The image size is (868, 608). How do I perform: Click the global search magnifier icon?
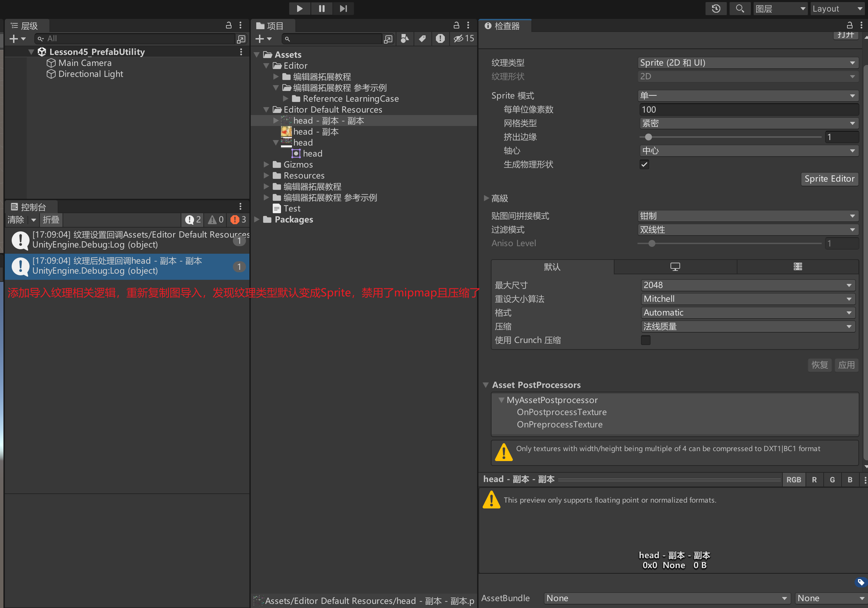[x=740, y=8]
